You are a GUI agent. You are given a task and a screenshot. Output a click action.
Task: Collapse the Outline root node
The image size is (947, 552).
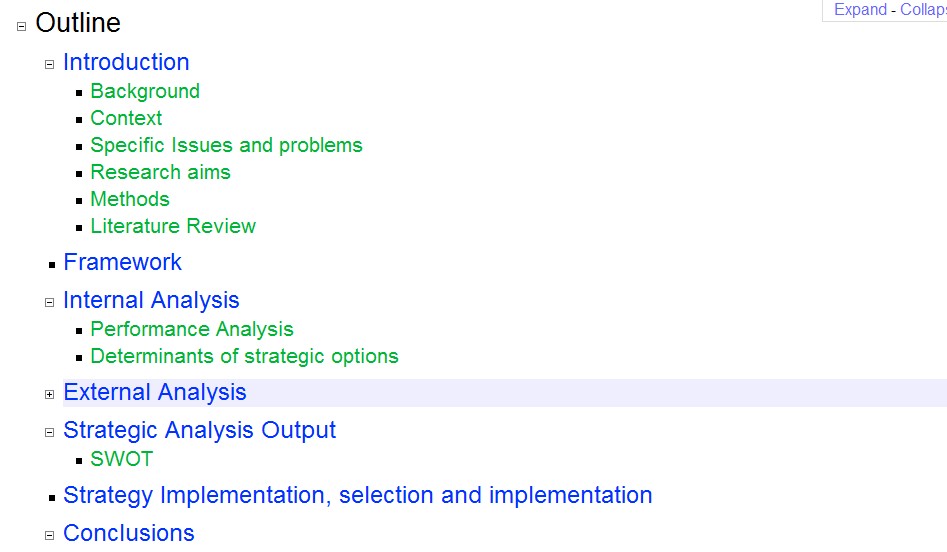pyautogui.click(x=21, y=27)
